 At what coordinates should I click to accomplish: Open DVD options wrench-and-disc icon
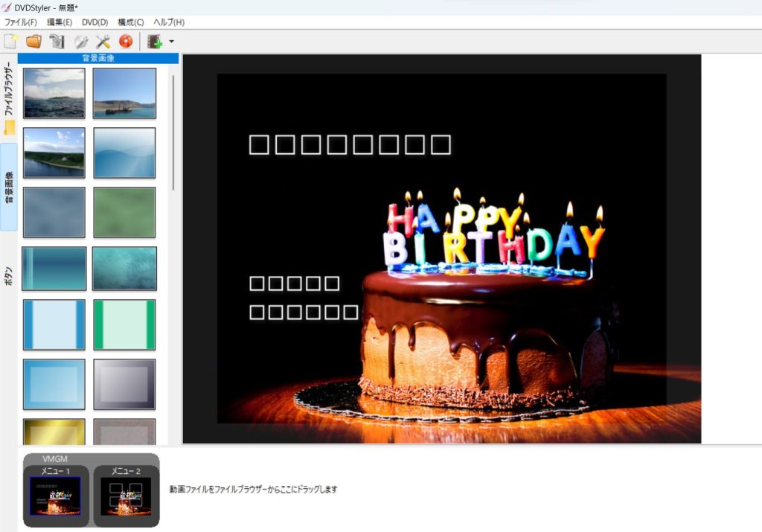(x=80, y=42)
